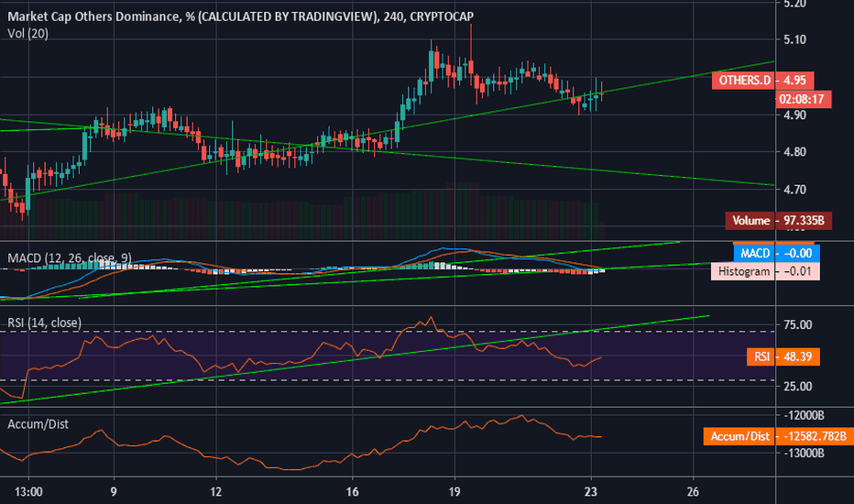The image size is (854, 504).
Task: Click the 02:08:17 countdown timer label
Action: point(804,99)
